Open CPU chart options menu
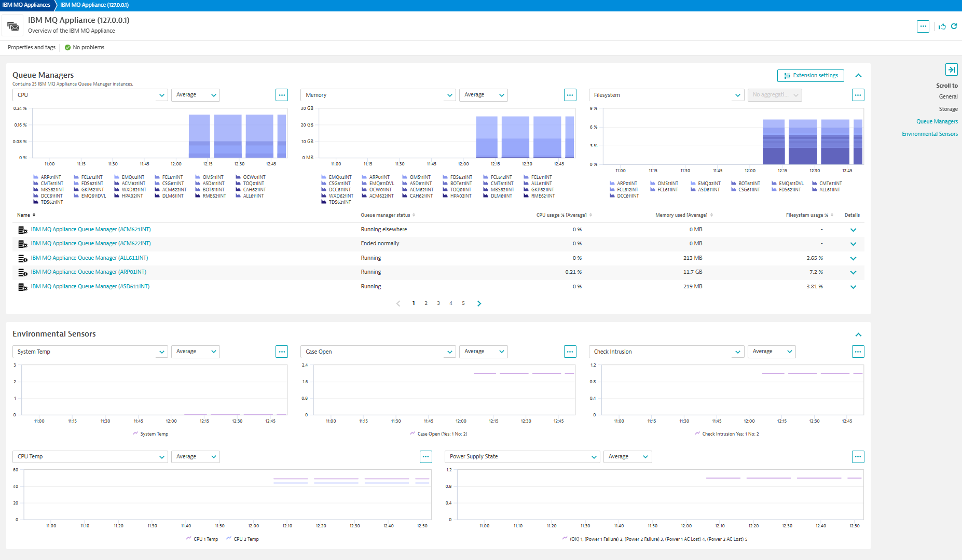This screenshot has width=962, height=560. 282,95
